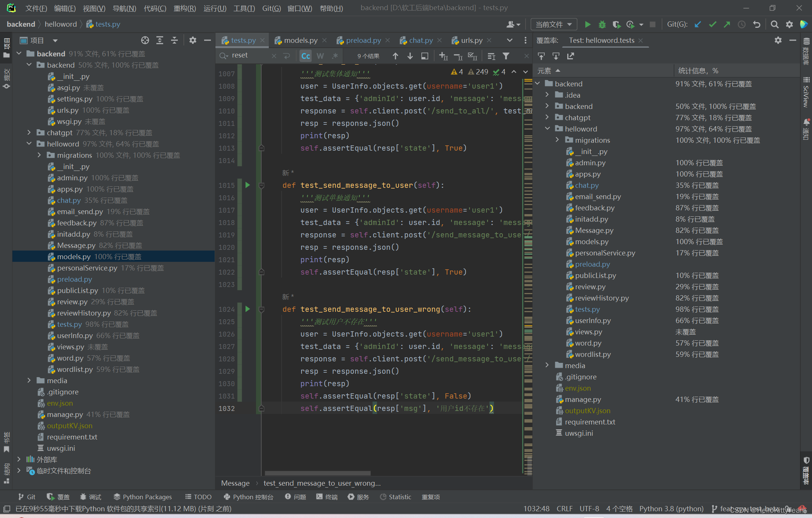The height and width of the screenshot is (518, 812).
Task: Switch to chat.py editor tab
Action: tap(421, 40)
